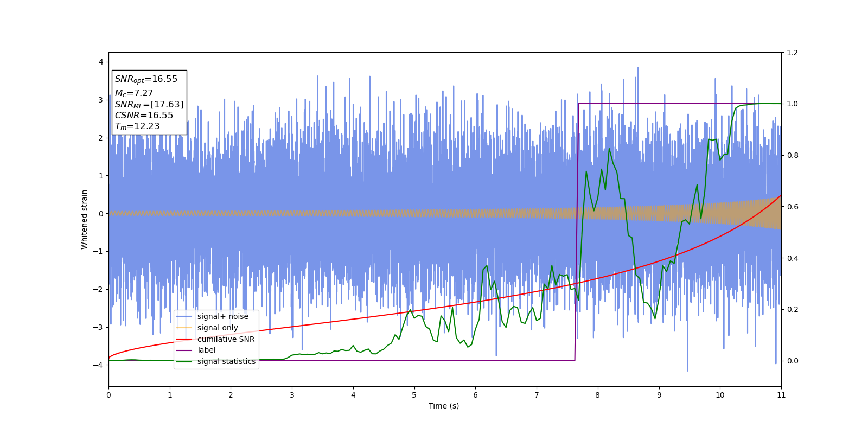Click x-axis tick label 8

(x=598, y=395)
